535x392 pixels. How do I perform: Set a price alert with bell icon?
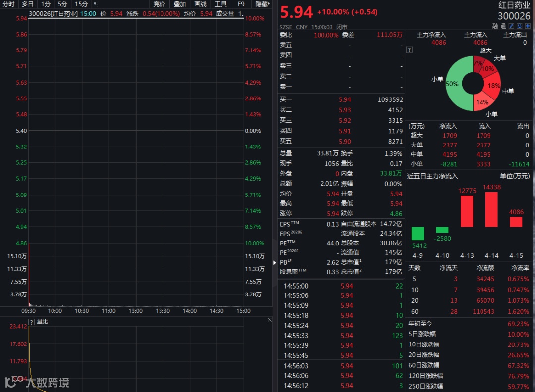519,26
